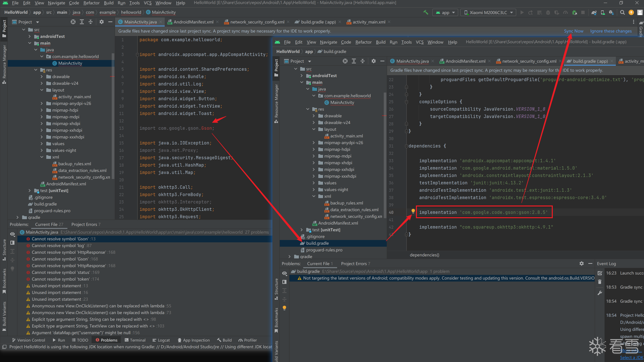Click Sync Project with Gradle Files icon

pyautogui.click(x=594, y=12)
